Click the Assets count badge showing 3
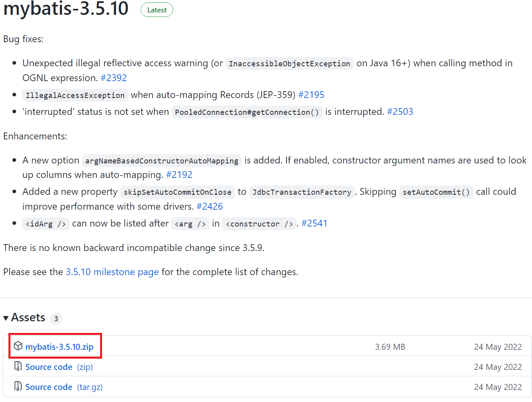Screen dimensions: 532x402 [56, 319]
